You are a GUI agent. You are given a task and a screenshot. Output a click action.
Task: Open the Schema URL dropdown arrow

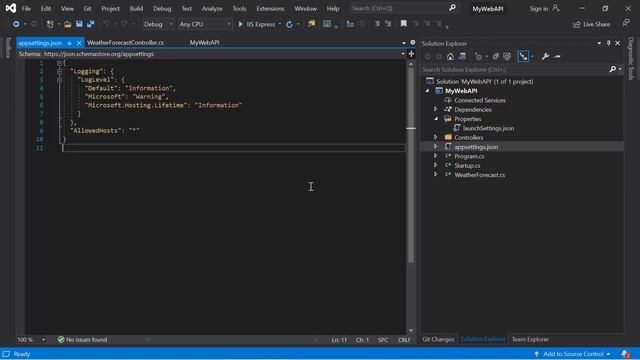(403, 54)
